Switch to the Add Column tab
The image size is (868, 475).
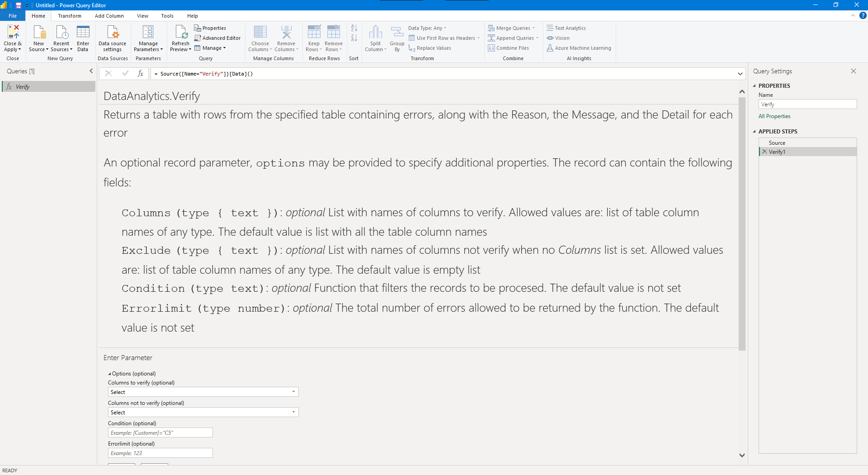point(109,16)
